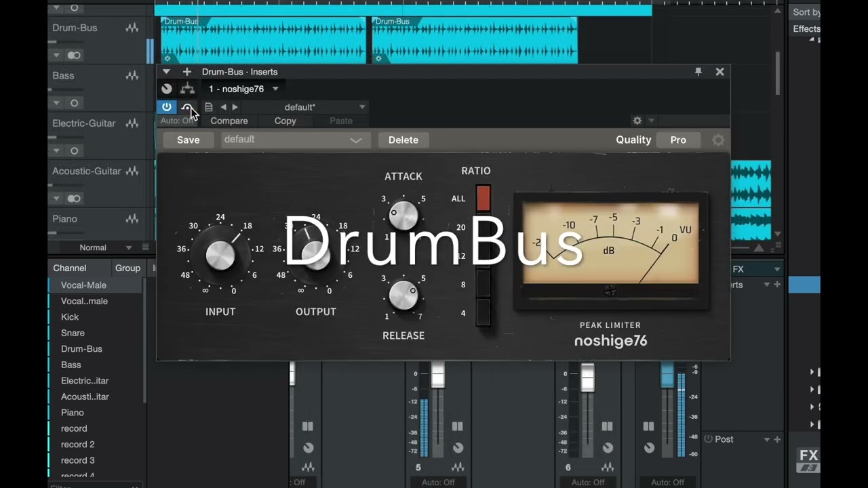Select the second Drum-Bus audio clip
The height and width of the screenshot is (488, 868).
click(475, 40)
